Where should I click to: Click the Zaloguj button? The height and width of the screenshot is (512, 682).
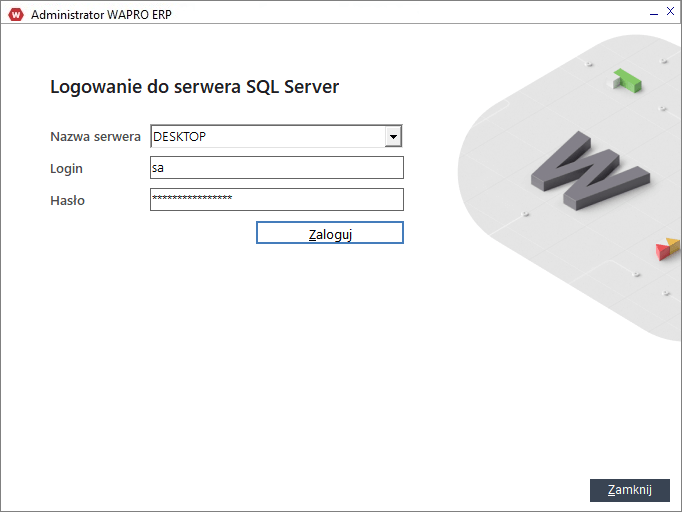pyautogui.click(x=330, y=233)
